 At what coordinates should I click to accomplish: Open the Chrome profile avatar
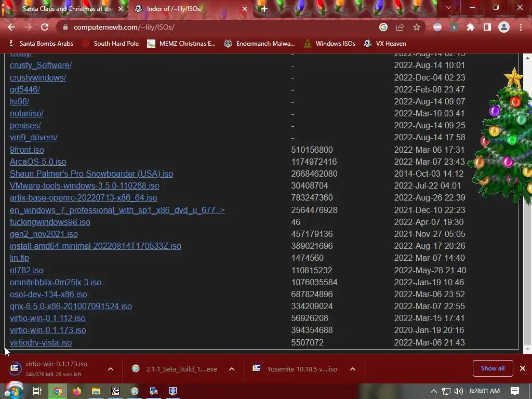tap(504, 27)
